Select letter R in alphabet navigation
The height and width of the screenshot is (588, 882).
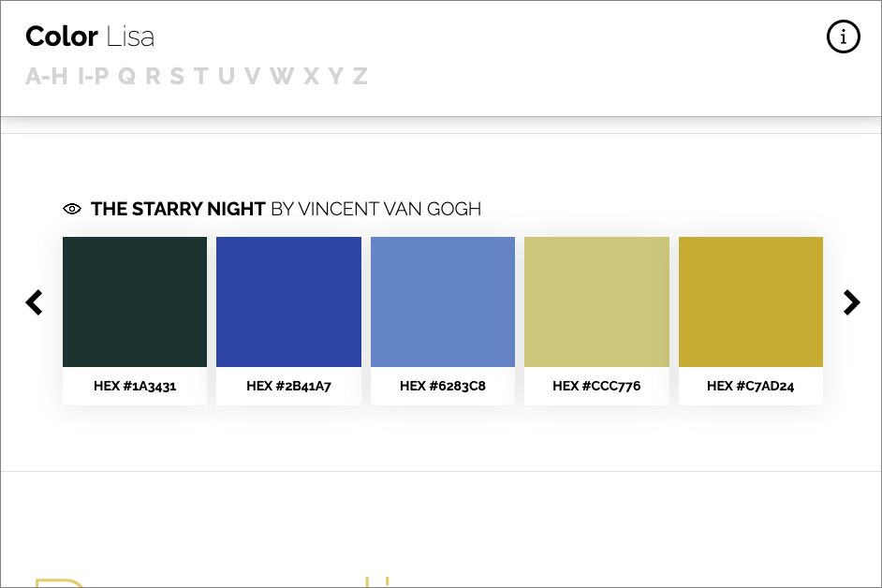click(153, 77)
